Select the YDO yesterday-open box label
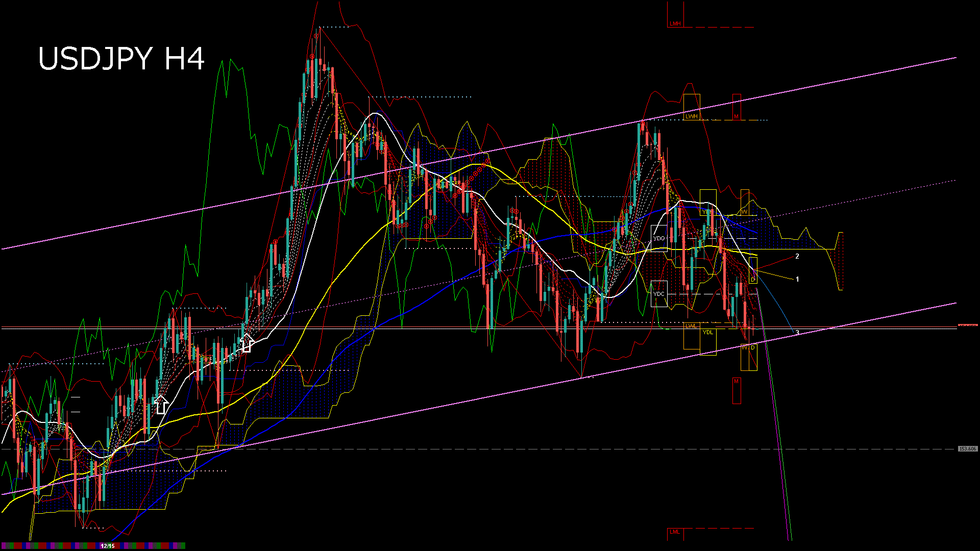This screenshot has height=551, width=980. 659,237
